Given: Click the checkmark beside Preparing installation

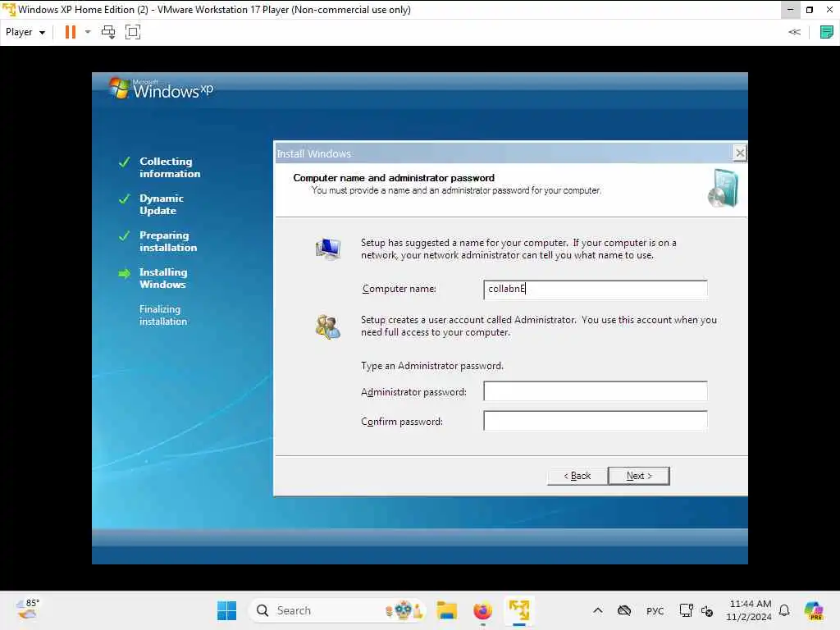Looking at the screenshot, I should [125, 235].
